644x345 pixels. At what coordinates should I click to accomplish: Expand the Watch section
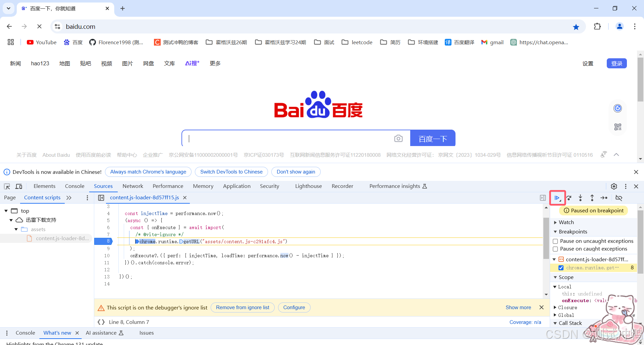(x=555, y=222)
